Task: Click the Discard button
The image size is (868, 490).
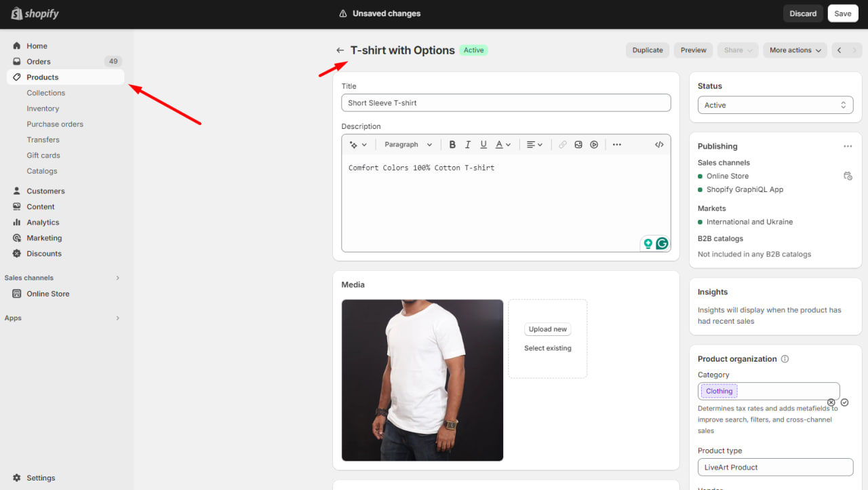Action: (803, 14)
